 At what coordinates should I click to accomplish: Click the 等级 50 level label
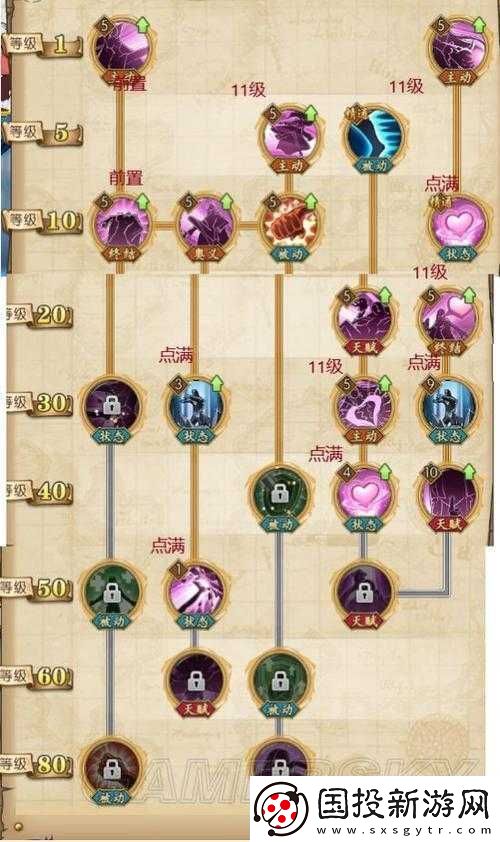(x=37, y=589)
